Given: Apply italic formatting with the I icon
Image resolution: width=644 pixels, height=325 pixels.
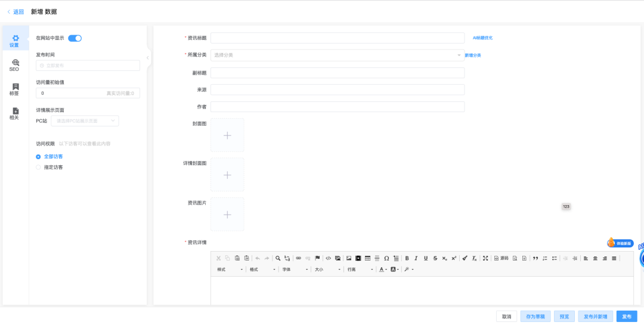Looking at the screenshot, I should 416,258.
